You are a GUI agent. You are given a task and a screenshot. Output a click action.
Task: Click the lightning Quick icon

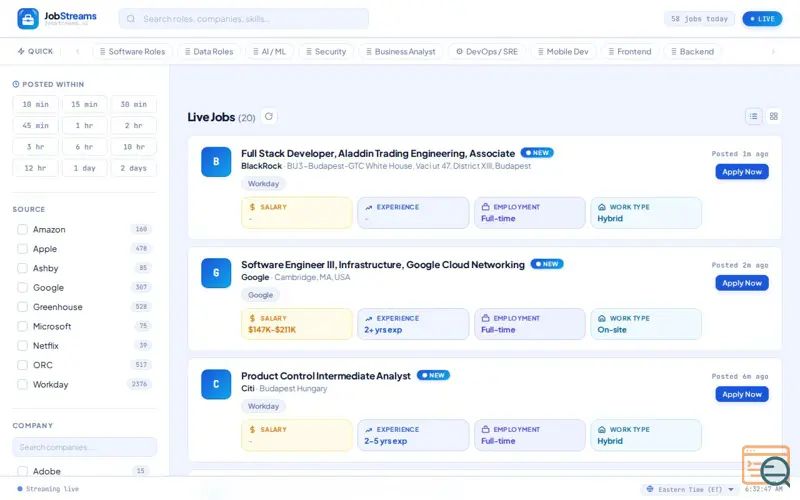pyautogui.click(x=21, y=51)
